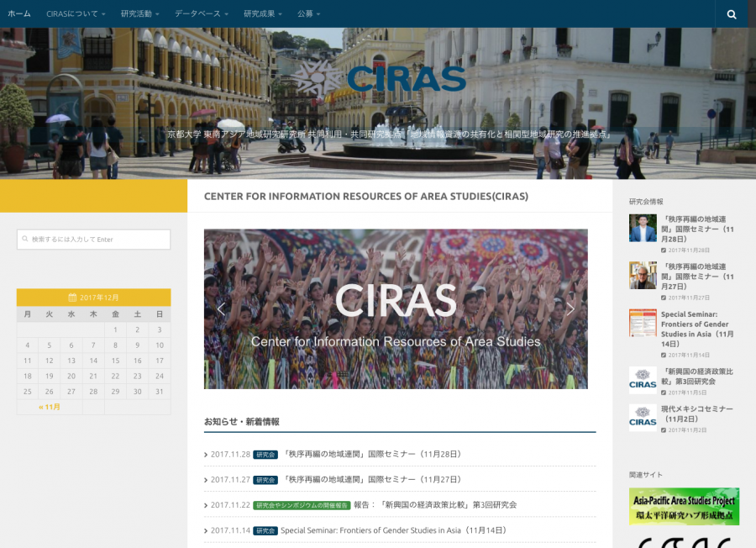
Task: Click the CIRAS icon beside 現代メキシコセミナー
Action: click(643, 418)
